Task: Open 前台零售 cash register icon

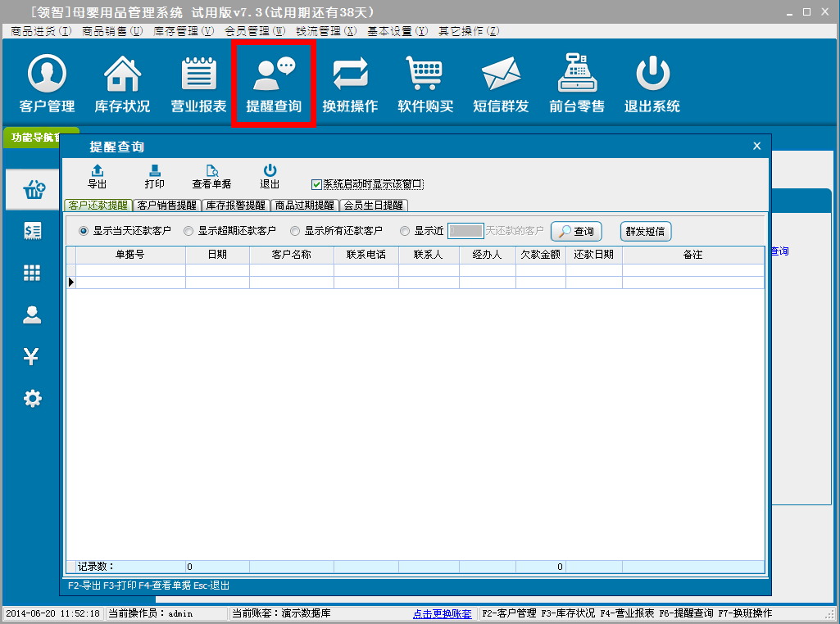Action: (577, 84)
